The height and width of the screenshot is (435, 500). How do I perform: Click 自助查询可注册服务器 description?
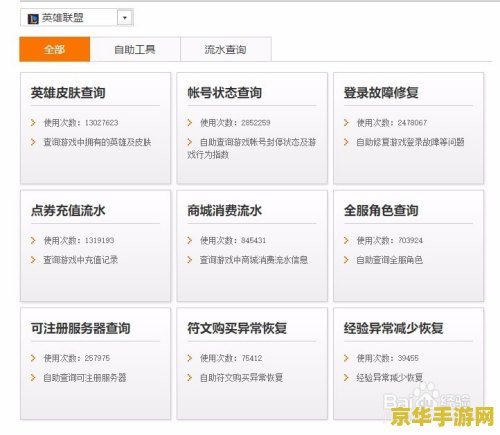[85, 378]
